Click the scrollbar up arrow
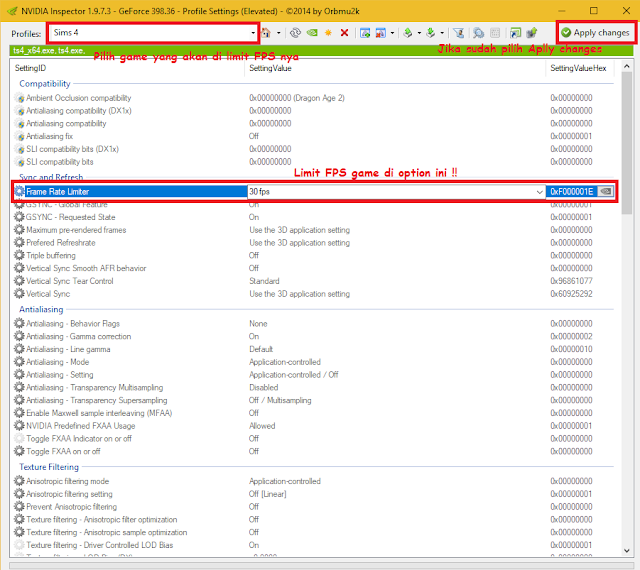The height and width of the screenshot is (570, 640). click(627, 66)
